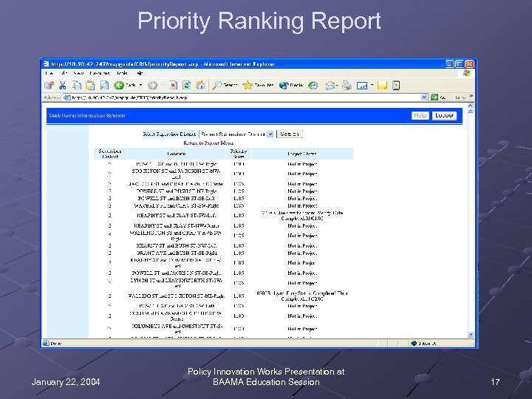The height and width of the screenshot is (399, 532).
Task: Click the Messenger icon
Action: (396, 85)
